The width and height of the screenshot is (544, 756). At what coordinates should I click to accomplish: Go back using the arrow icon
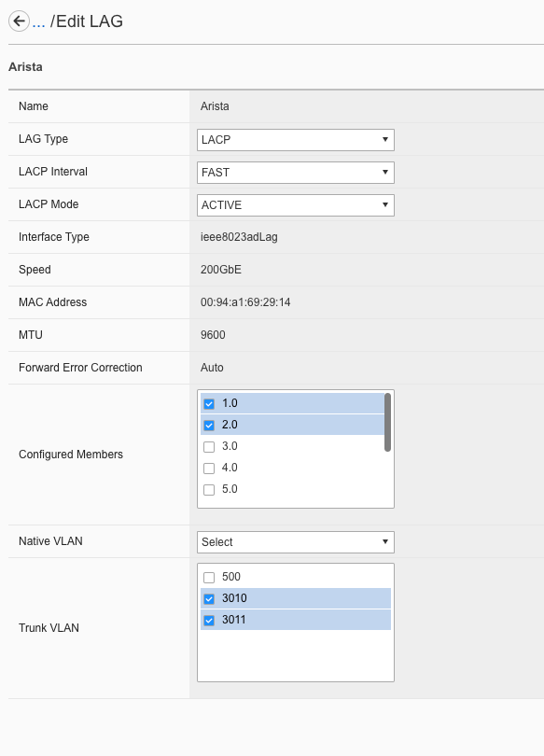coord(19,21)
